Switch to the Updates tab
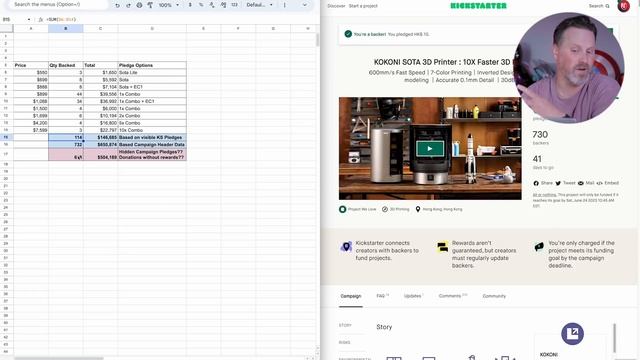 (413, 296)
